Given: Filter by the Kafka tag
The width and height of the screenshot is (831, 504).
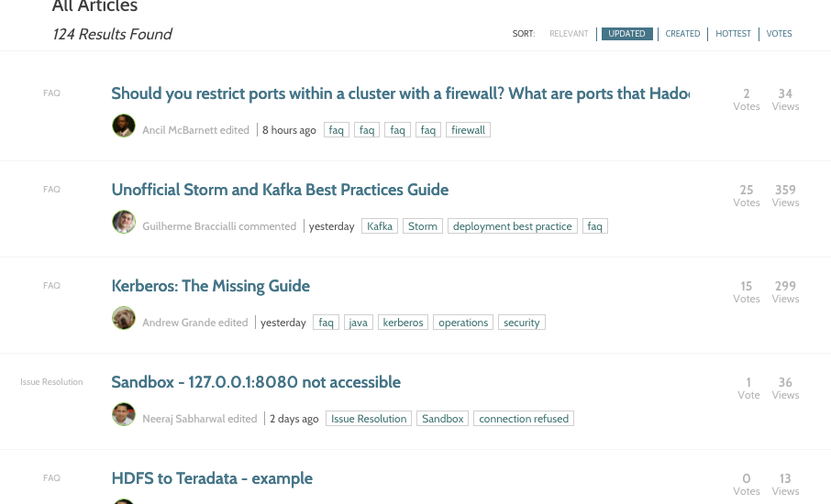Looking at the screenshot, I should pos(380,226).
